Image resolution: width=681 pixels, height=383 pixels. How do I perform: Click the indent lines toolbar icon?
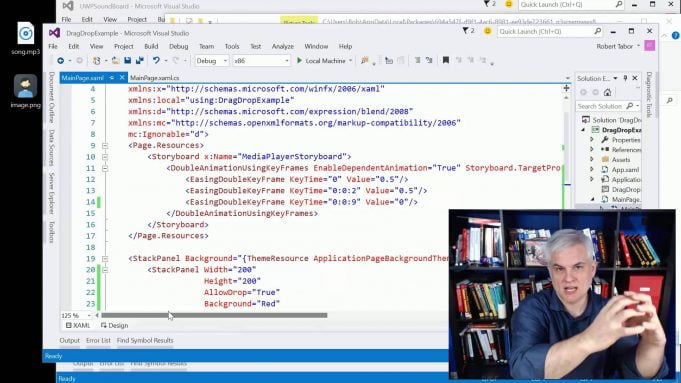tap(417, 60)
